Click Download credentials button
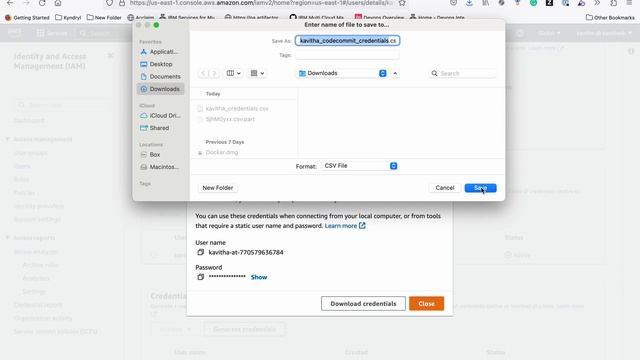 point(363,304)
